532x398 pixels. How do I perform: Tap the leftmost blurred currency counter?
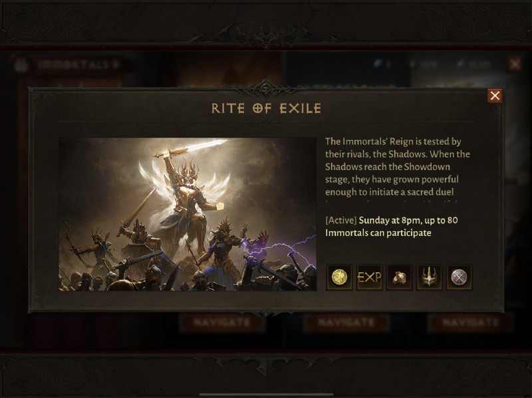coord(383,64)
